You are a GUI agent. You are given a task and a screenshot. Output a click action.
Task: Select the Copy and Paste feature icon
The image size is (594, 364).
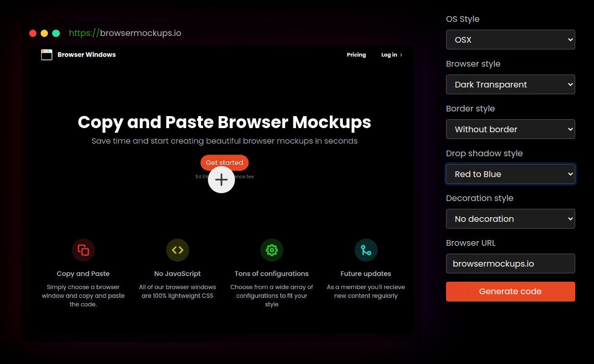[83, 250]
